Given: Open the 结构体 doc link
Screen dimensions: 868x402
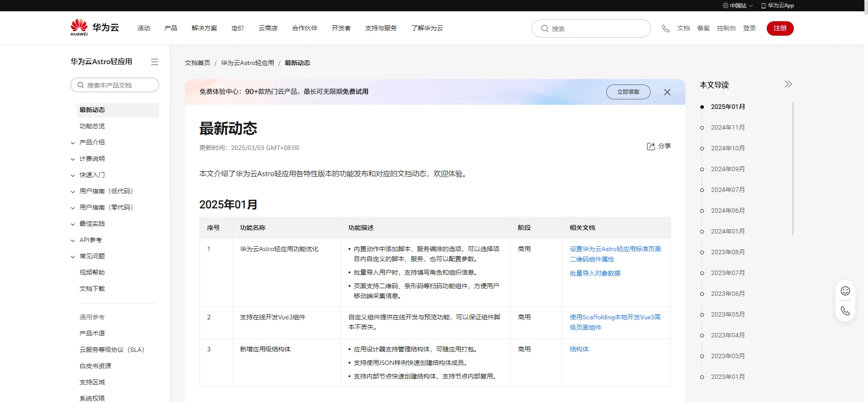Looking at the screenshot, I should 579,349.
